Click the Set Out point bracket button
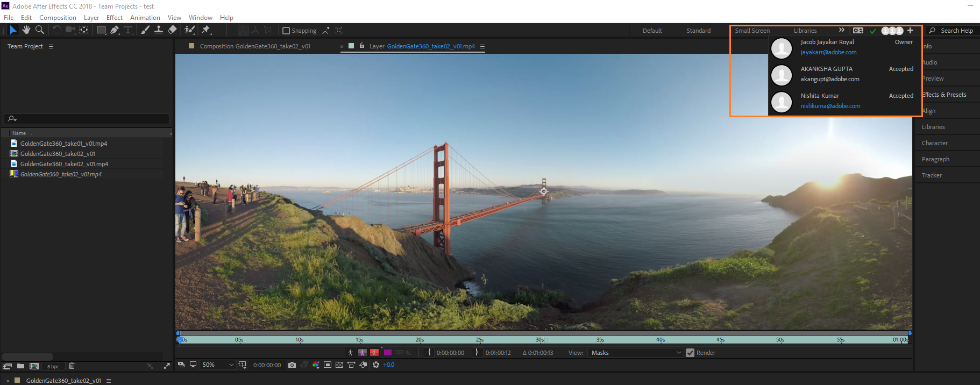Screen dimensions: 980x385 pos(477,353)
